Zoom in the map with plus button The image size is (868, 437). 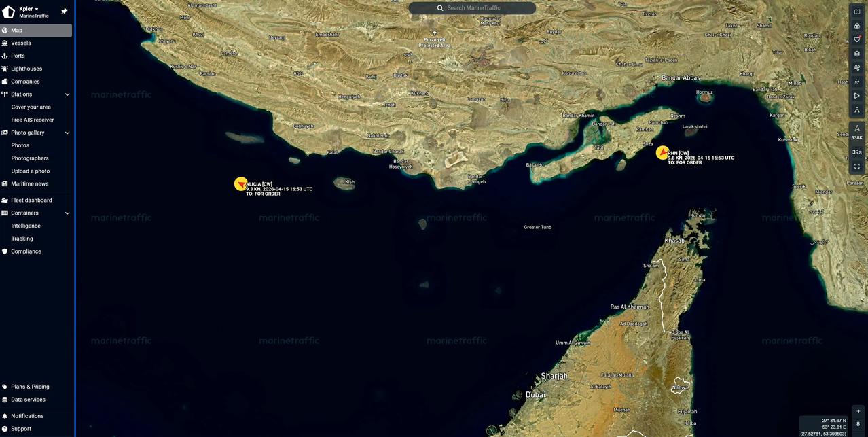(x=858, y=411)
